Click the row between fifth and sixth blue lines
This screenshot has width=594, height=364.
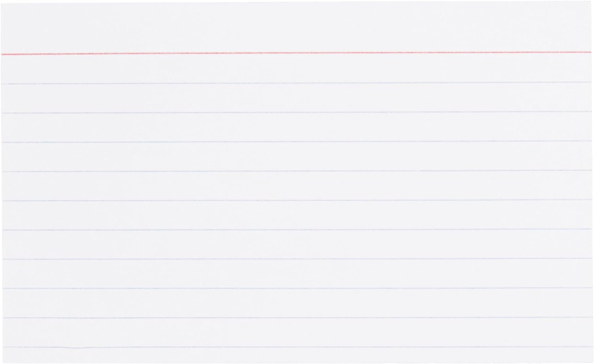click(296, 215)
